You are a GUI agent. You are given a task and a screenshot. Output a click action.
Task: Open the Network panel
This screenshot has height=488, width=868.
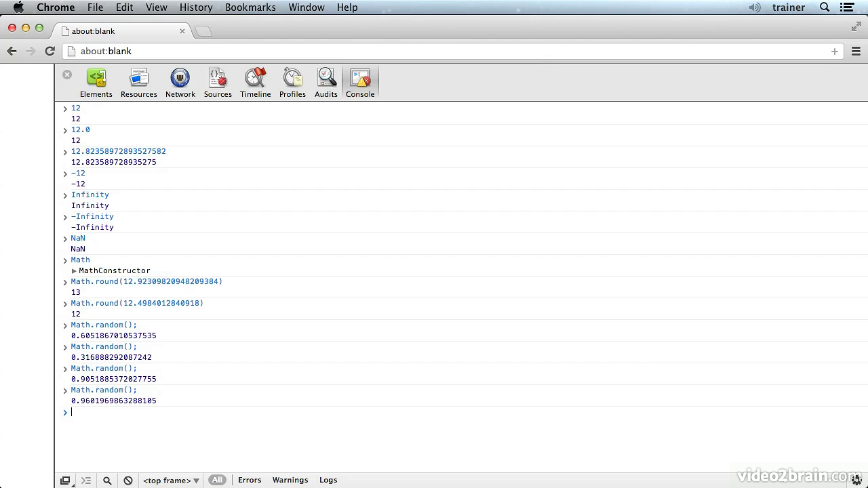click(x=180, y=83)
